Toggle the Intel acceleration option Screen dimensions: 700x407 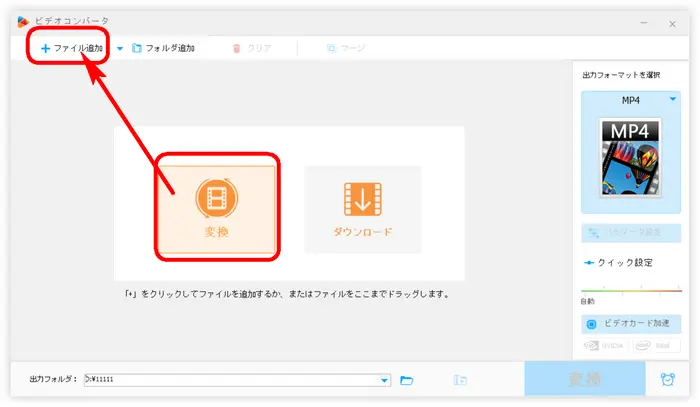(656, 345)
